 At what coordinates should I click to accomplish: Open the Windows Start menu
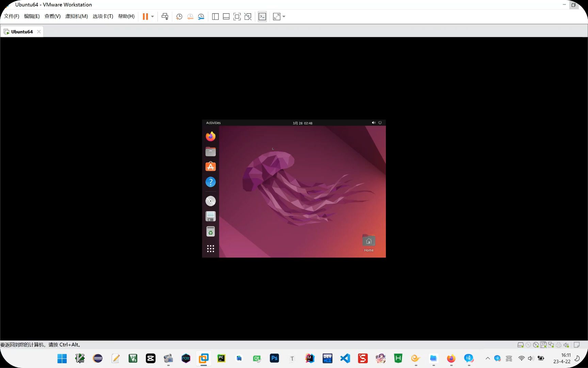(x=62, y=358)
